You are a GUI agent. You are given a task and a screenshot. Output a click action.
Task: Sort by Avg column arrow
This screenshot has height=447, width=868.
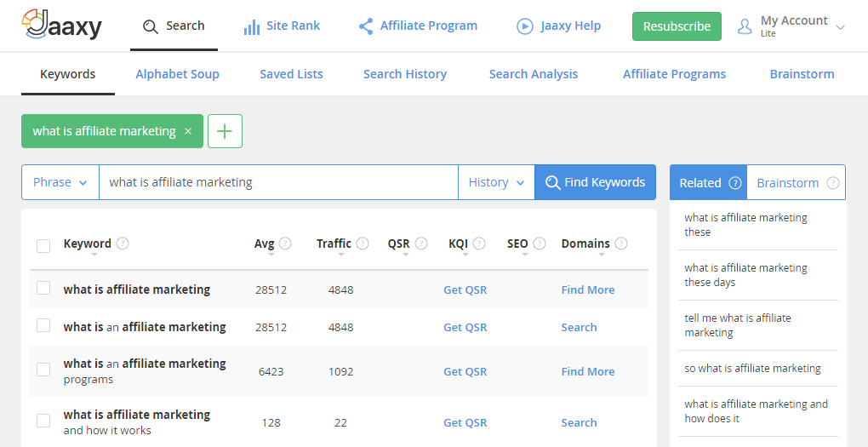pos(271,255)
